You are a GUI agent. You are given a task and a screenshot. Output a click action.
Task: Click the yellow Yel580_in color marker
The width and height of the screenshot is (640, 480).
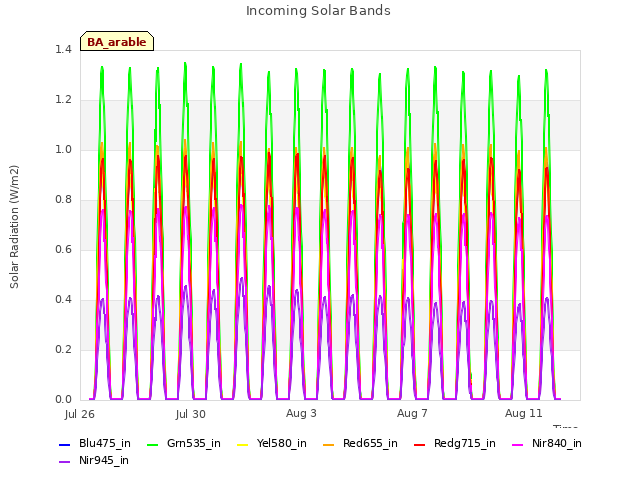pyautogui.click(x=242, y=445)
